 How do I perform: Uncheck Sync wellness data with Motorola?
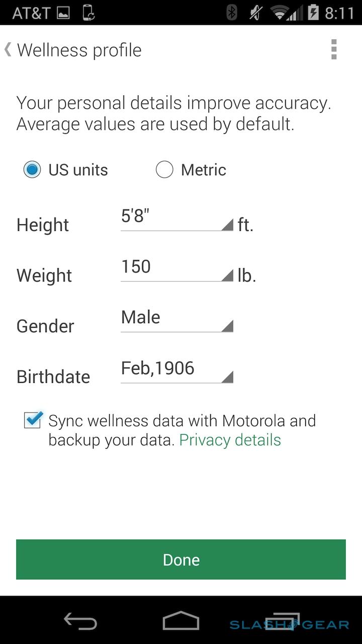(x=33, y=420)
